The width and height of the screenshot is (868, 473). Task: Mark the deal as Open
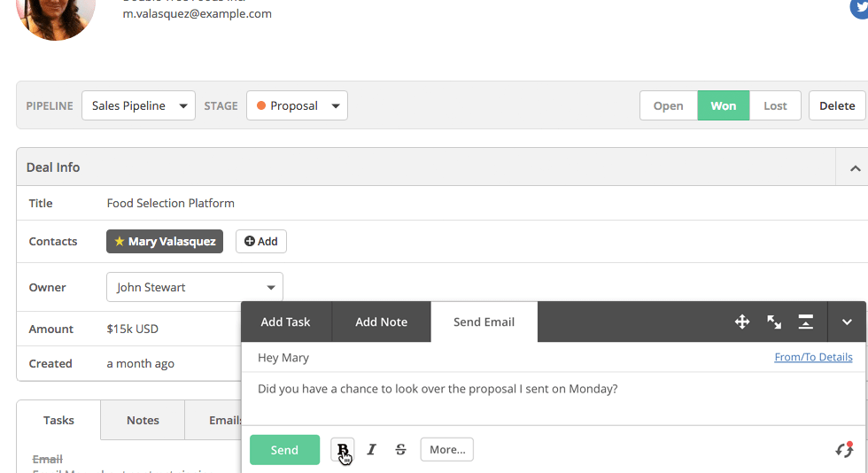coord(668,105)
